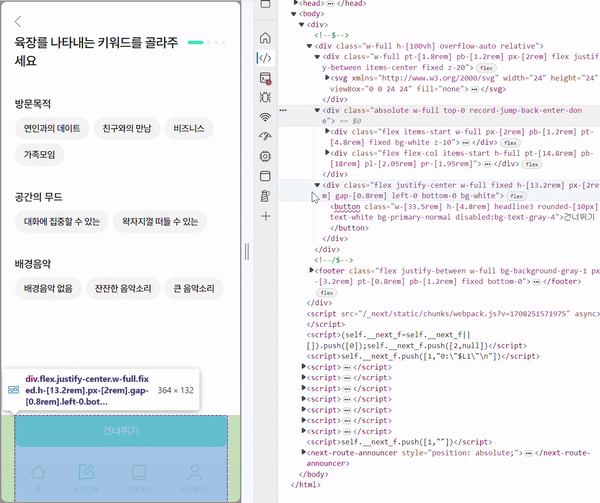Screen dimensions: 600x503
Task: Collapse the record-jump-back-enter-done div
Action: [x=317, y=110]
